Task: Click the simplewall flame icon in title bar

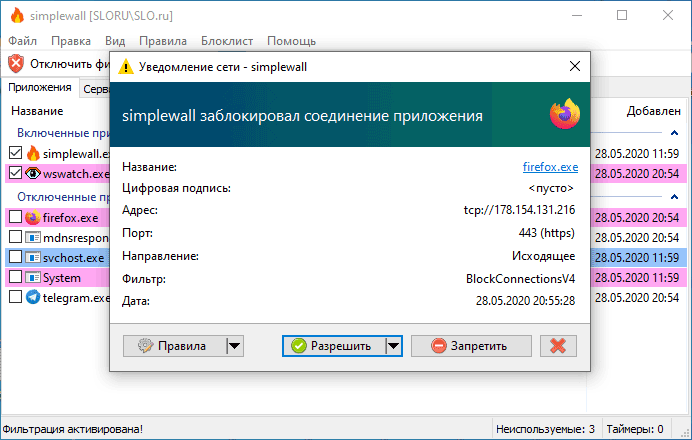Action: click(x=17, y=15)
